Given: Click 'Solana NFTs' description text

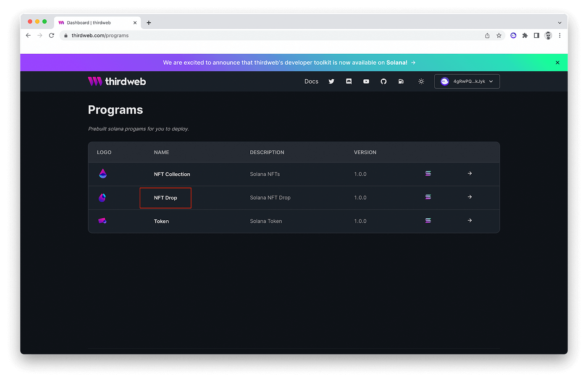Looking at the screenshot, I should click(x=265, y=174).
